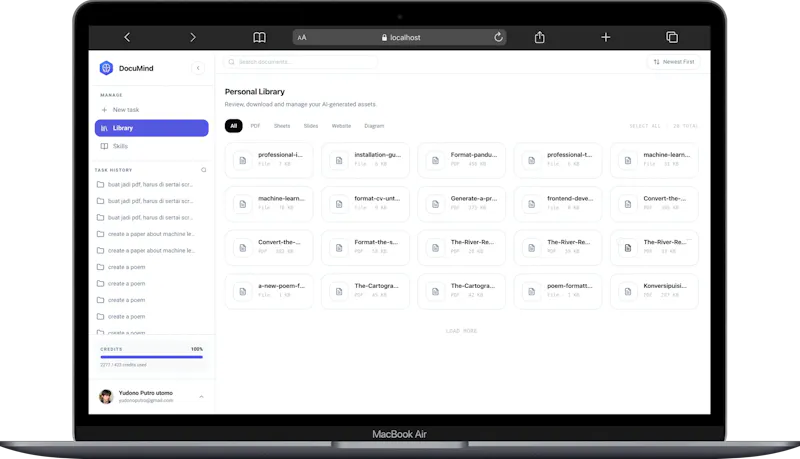This screenshot has height=459, width=800.
Task: Add a new Safari tab with plus
Action: click(606, 37)
